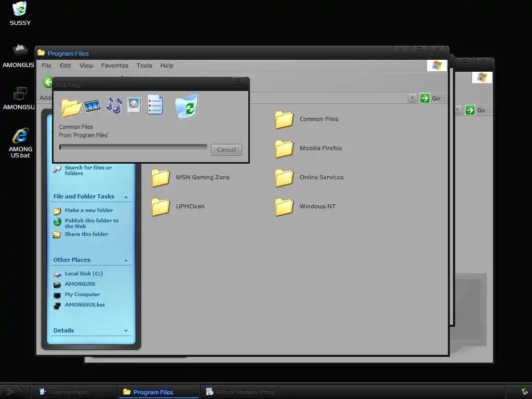Click Make a new folder link
The image size is (532, 399).
[x=89, y=210]
